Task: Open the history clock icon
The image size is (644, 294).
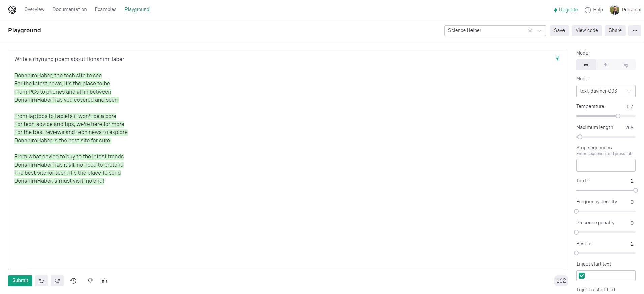Action: [x=73, y=281]
